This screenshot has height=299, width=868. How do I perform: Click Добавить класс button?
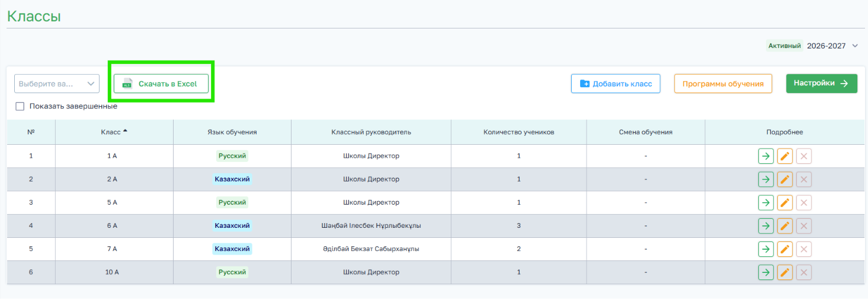616,84
